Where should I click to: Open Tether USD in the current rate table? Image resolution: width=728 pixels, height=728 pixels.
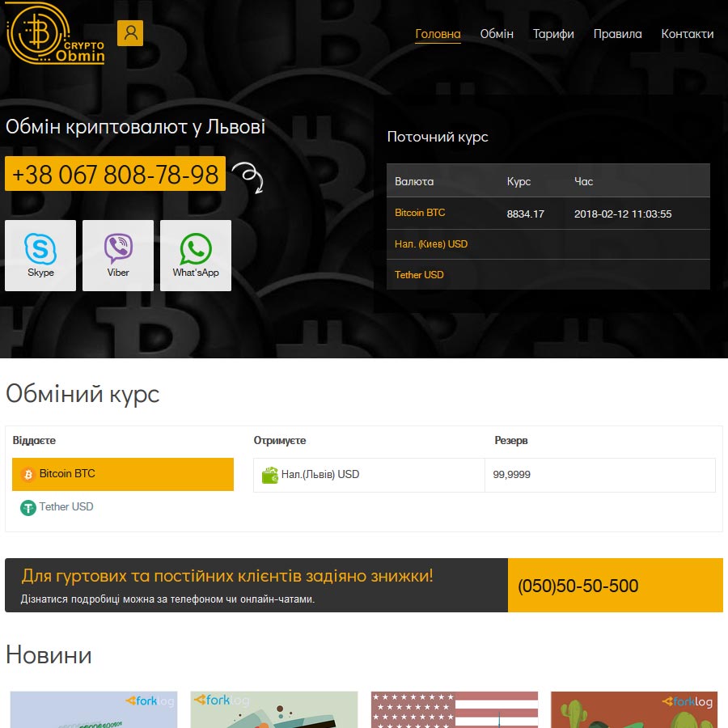coord(419,275)
